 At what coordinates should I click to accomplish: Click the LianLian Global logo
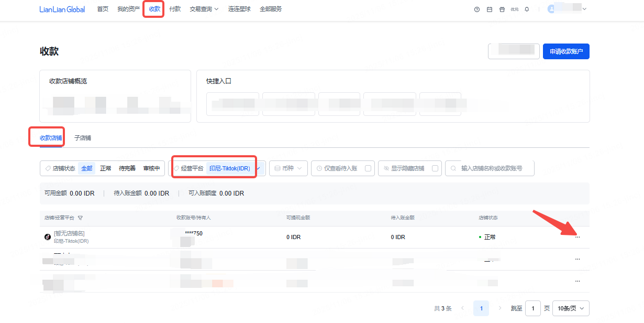[62, 9]
